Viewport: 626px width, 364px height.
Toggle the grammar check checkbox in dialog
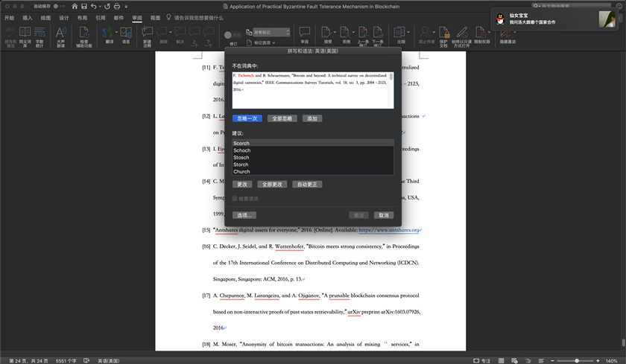coord(235,198)
